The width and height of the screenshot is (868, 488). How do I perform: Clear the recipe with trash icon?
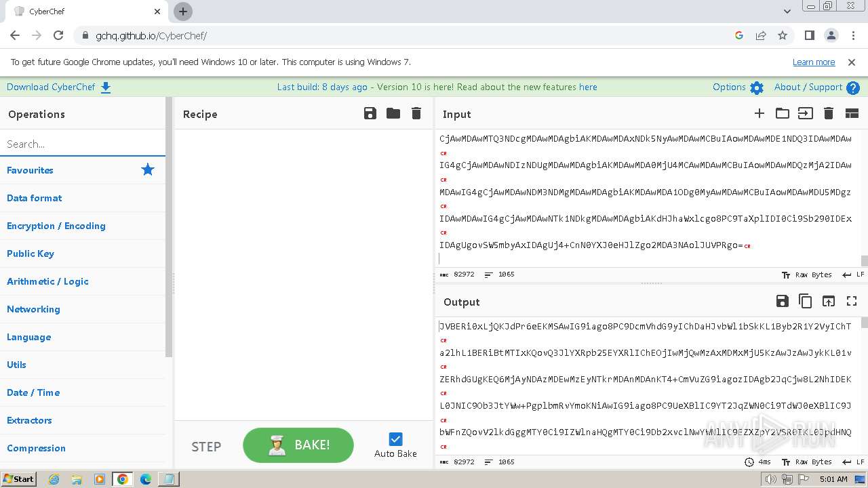[416, 113]
